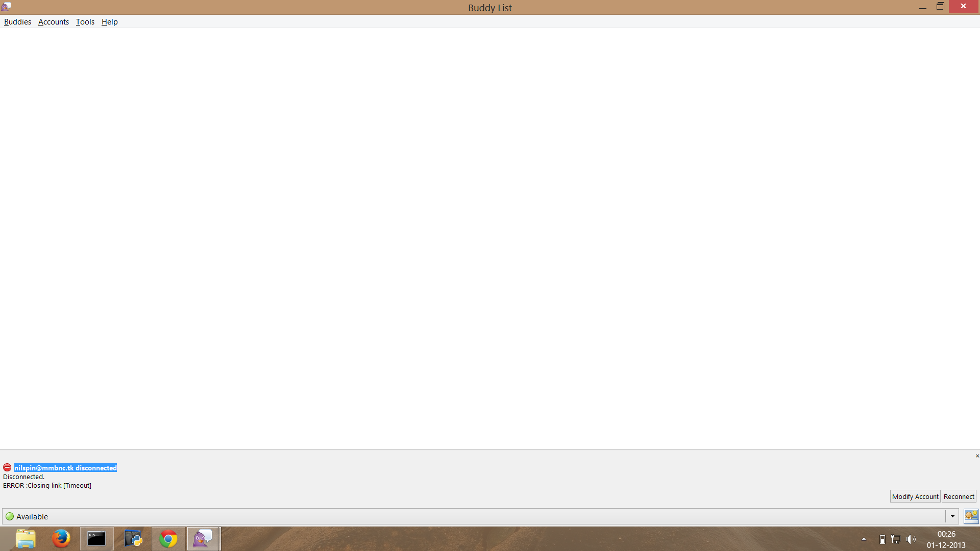Click the Pidgin taskbar icon
Viewport: 980px width, 551px height.
(x=204, y=539)
